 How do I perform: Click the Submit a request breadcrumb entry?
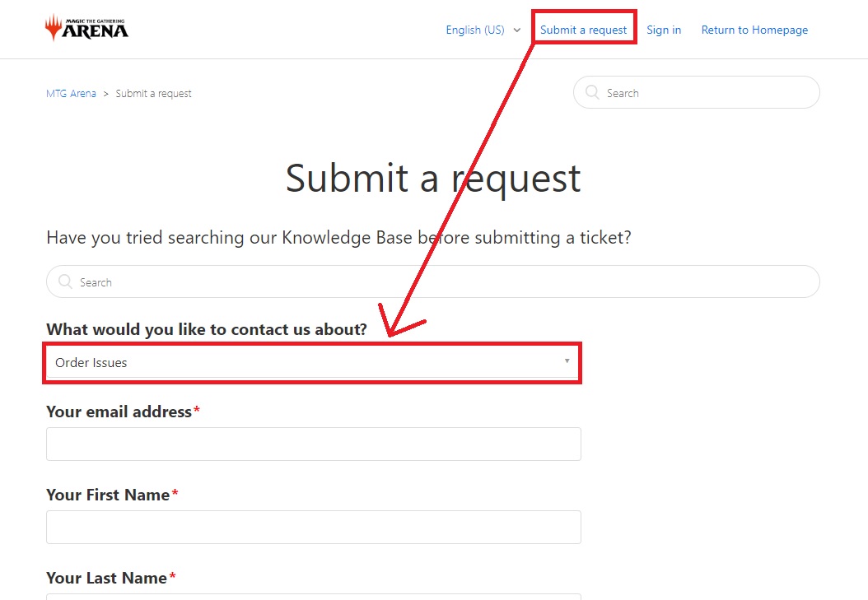pyautogui.click(x=153, y=93)
